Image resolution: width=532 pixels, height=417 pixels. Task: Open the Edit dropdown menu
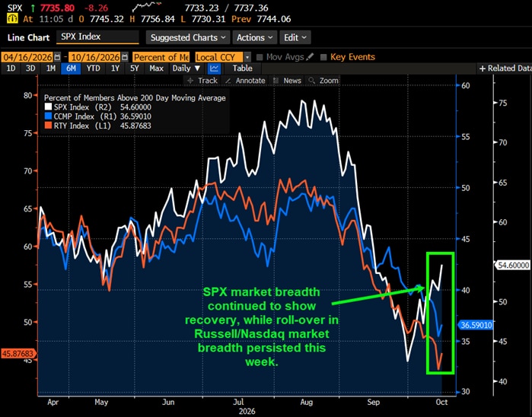point(295,37)
